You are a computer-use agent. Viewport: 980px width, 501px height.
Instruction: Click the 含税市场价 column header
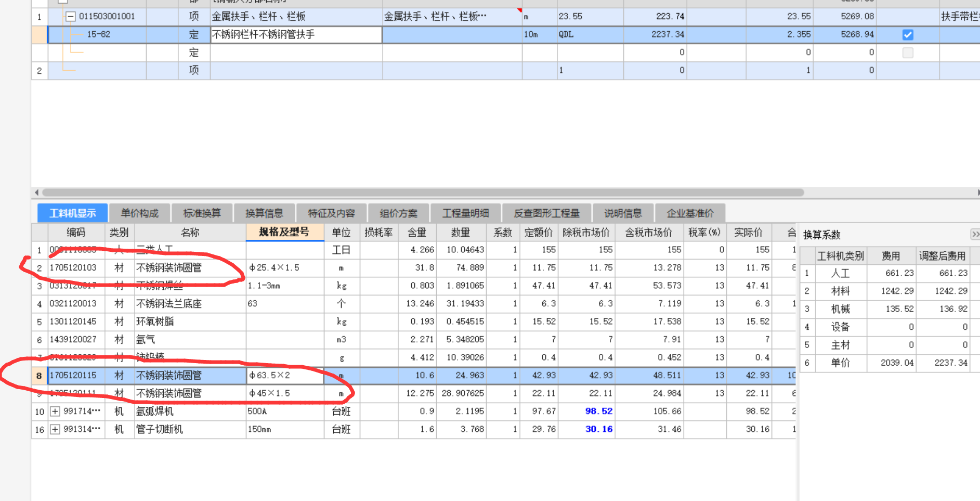point(649,233)
